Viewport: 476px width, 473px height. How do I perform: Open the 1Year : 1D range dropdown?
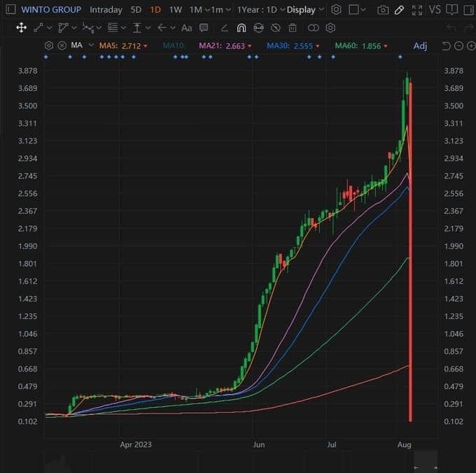click(x=260, y=10)
